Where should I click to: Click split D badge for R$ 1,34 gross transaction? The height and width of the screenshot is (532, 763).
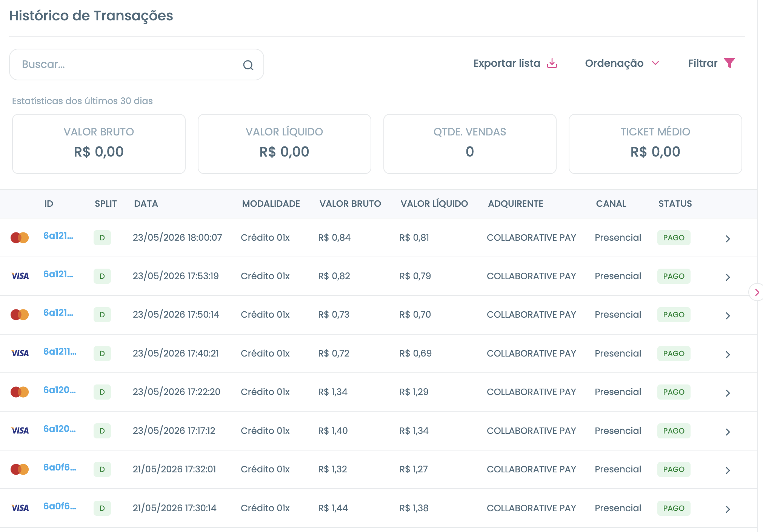102,392
